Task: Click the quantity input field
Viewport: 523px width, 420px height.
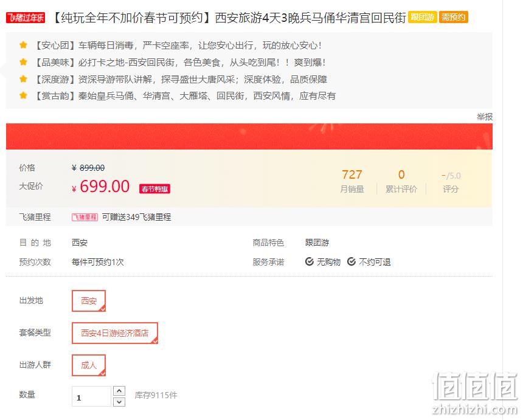Action: 91,396
